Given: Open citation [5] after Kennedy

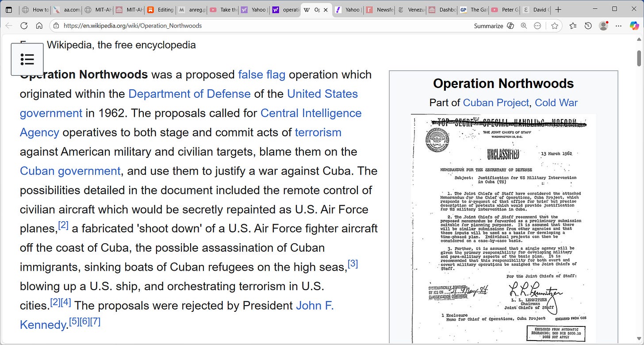Looking at the screenshot, I should pos(74,322).
